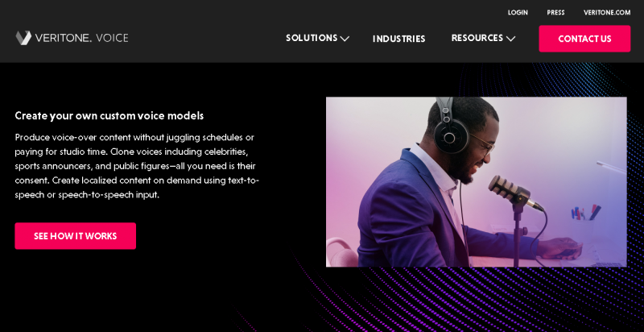This screenshot has width=644, height=332.
Task: Click the Contact Us button
Action: click(584, 39)
